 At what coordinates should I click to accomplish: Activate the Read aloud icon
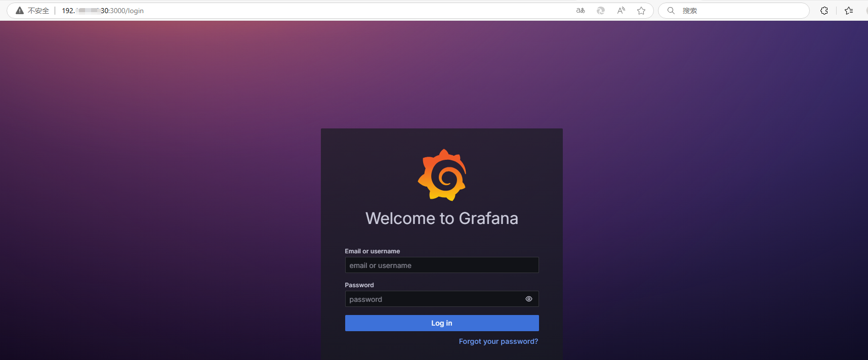(x=621, y=11)
